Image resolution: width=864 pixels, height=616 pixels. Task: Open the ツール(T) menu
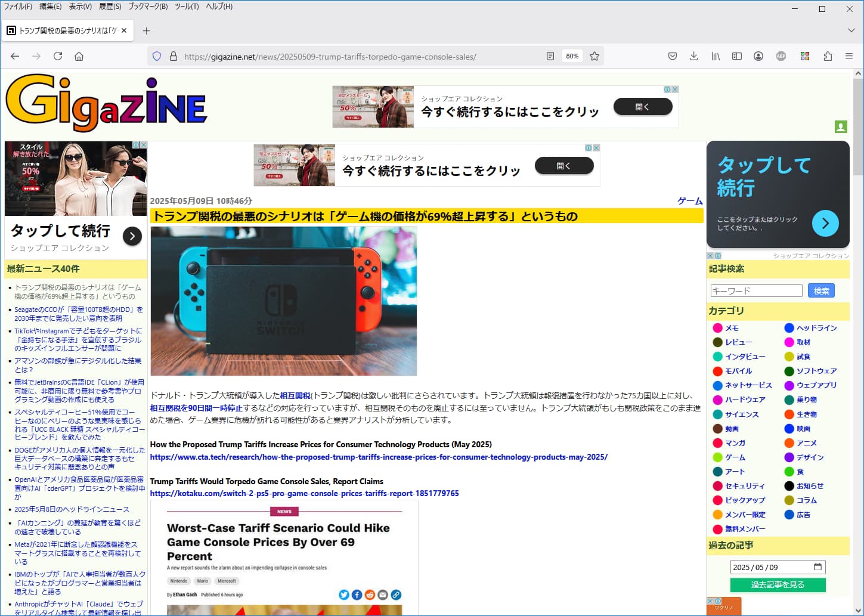[x=187, y=7]
